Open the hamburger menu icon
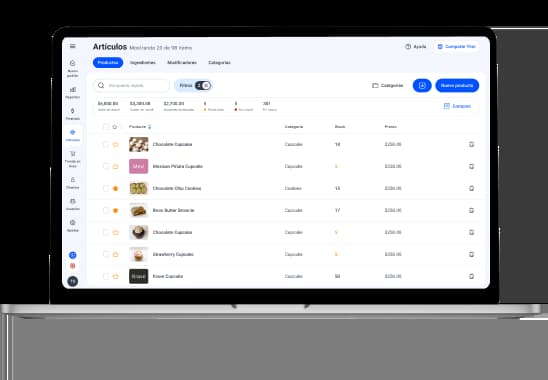Image resolution: width=548 pixels, height=380 pixels. click(73, 46)
